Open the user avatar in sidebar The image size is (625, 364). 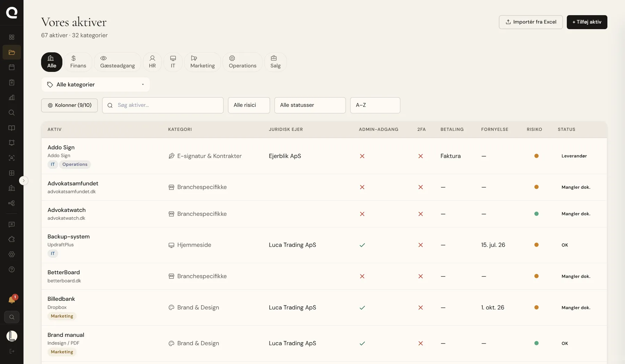pyautogui.click(x=12, y=336)
